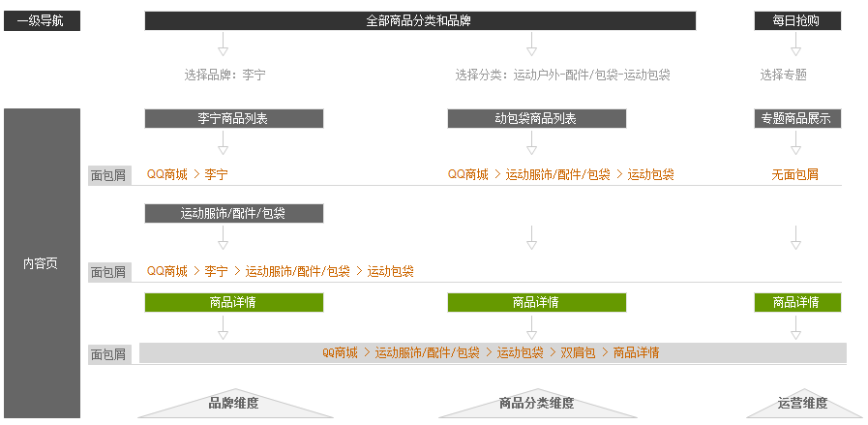Select the gray 运动服饰/配件/包袋 box

click(233, 213)
